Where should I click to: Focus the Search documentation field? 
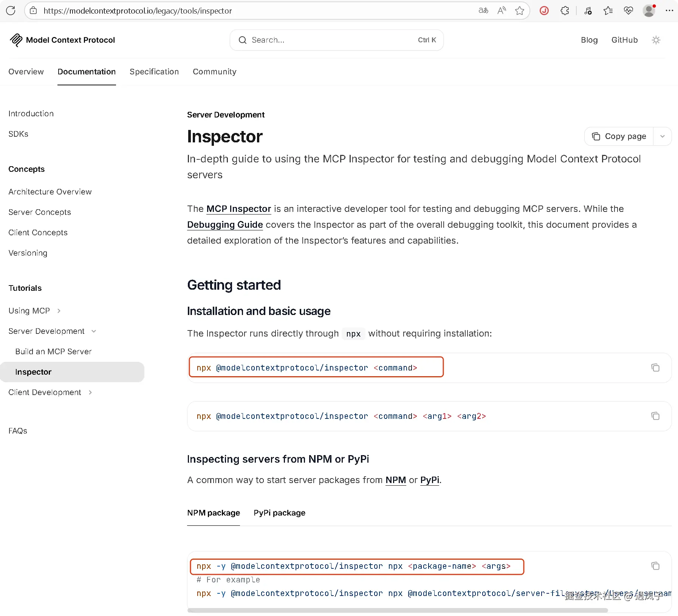pyautogui.click(x=336, y=40)
